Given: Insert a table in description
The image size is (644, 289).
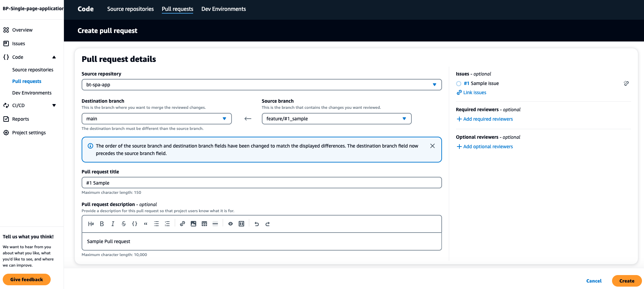Looking at the screenshot, I should click(x=204, y=224).
